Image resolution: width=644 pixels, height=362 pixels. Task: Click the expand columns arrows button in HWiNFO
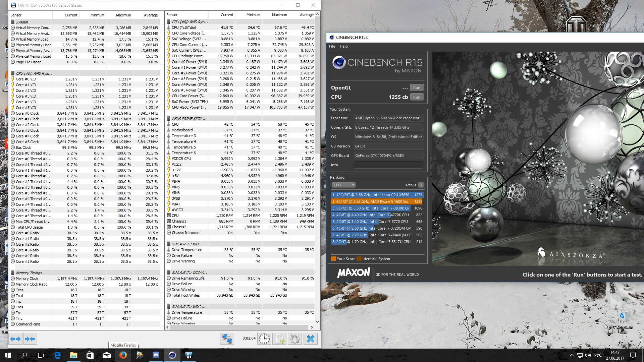(15, 339)
